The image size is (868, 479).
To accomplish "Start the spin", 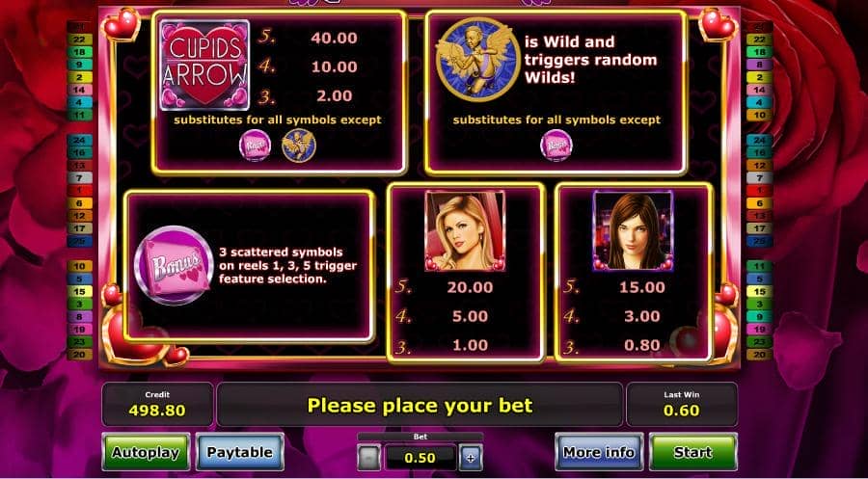I will pos(693,452).
